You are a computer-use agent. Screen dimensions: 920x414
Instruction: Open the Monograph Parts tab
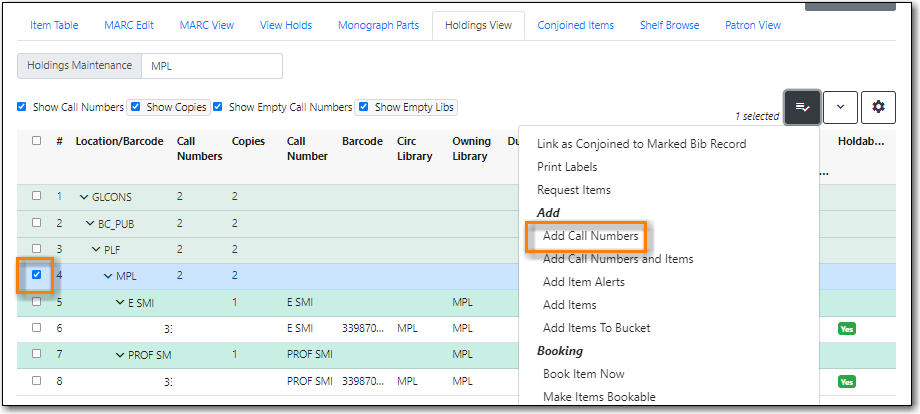click(378, 25)
